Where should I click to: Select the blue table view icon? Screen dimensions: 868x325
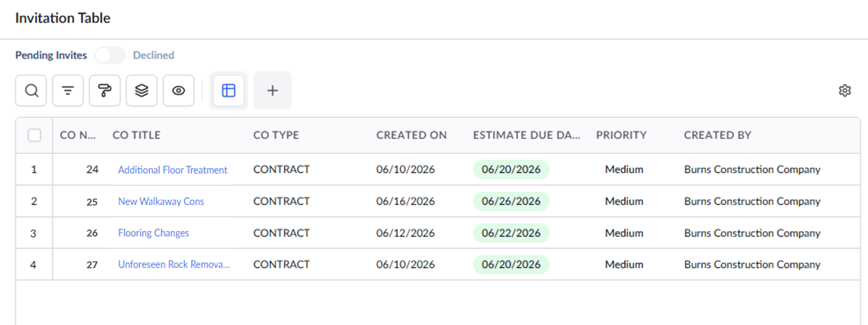pyautogui.click(x=229, y=90)
